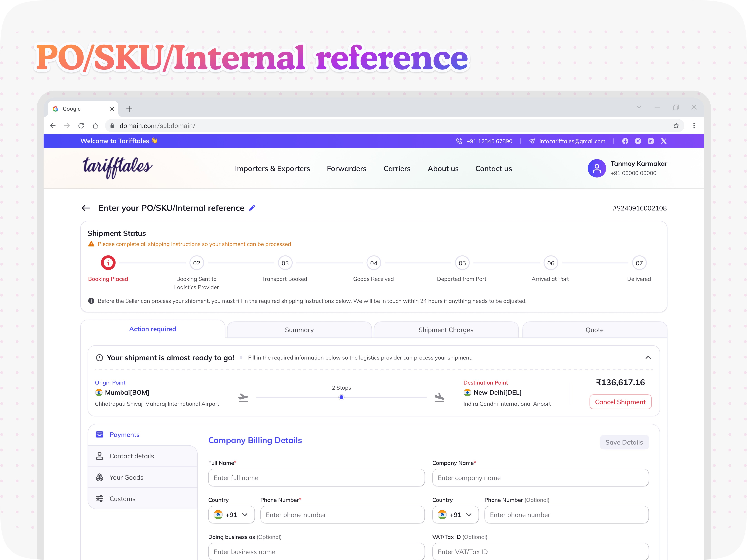
Task: Click the Save Details button
Action: click(624, 442)
